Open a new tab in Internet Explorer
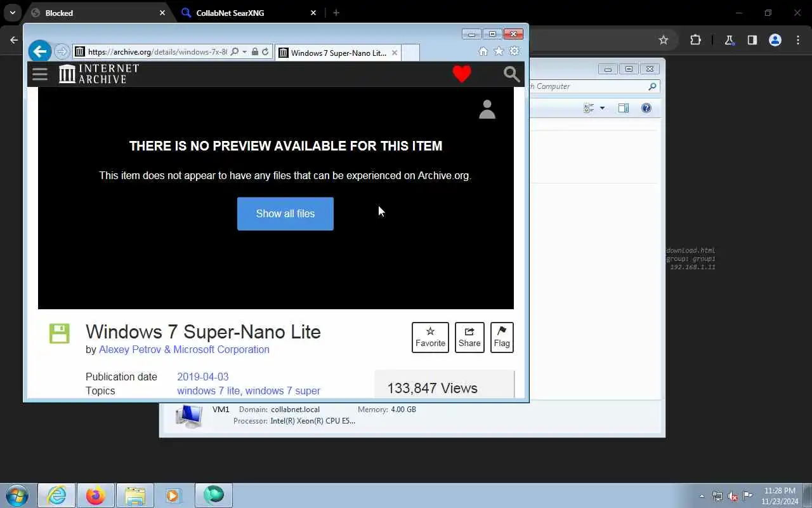 coord(410,53)
